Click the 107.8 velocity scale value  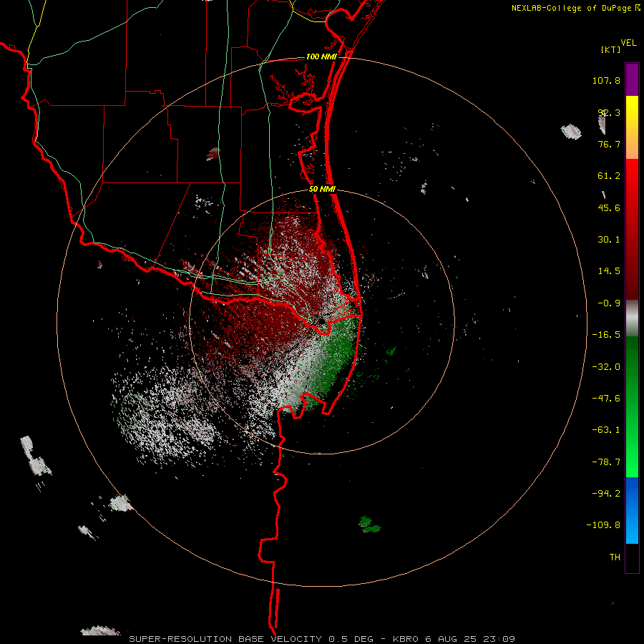pos(606,80)
